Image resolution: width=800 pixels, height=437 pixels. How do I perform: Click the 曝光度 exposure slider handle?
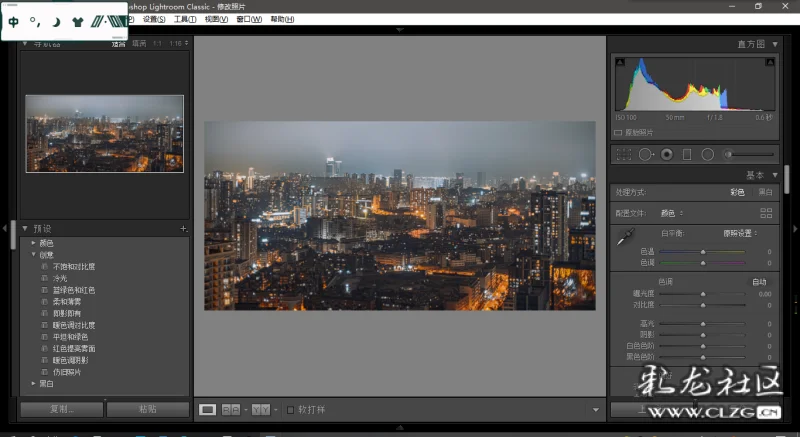[x=703, y=294]
